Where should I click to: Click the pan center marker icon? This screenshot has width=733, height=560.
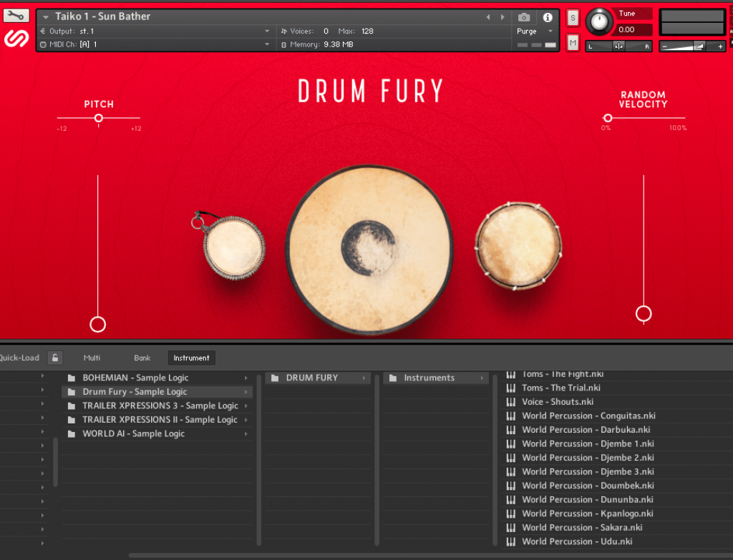pos(618,46)
